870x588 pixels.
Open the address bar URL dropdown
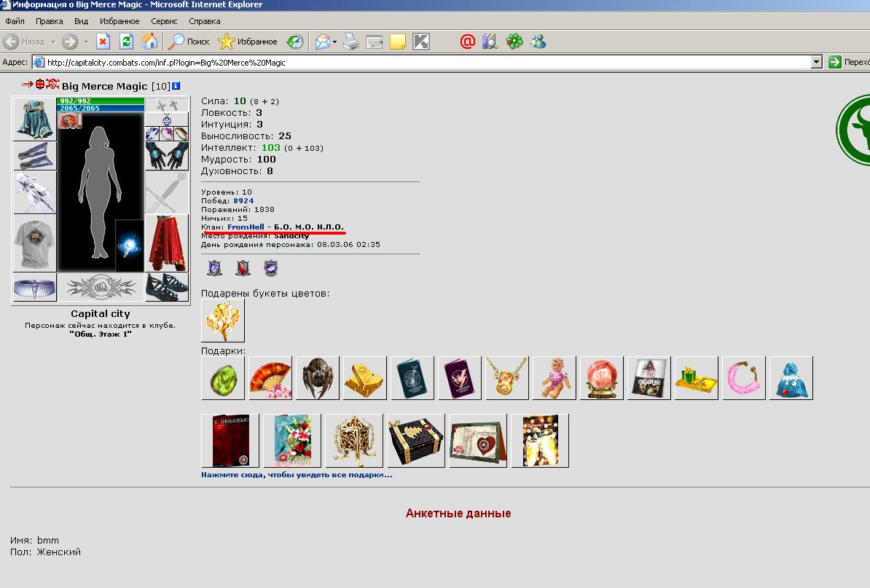click(x=816, y=62)
